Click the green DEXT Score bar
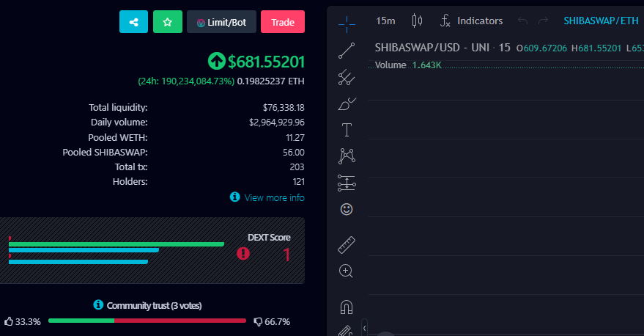 click(x=116, y=244)
